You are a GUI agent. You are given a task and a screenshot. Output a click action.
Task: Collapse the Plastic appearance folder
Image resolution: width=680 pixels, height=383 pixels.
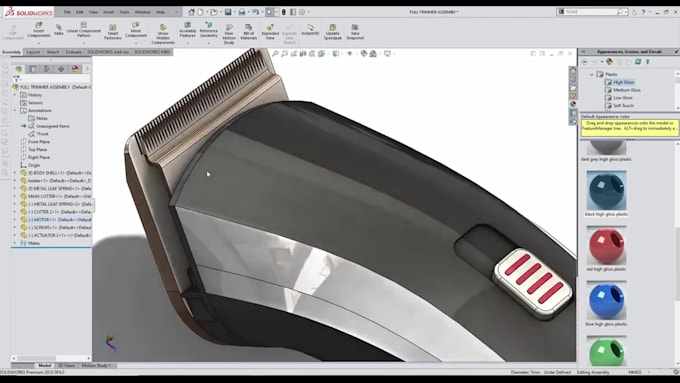point(592,74)
